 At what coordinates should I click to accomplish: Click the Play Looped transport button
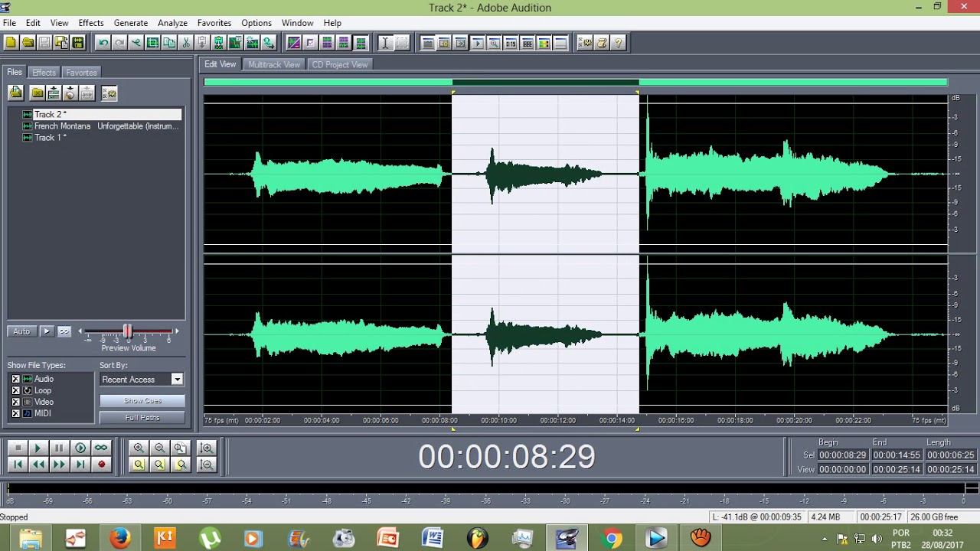tap(101, 448)
